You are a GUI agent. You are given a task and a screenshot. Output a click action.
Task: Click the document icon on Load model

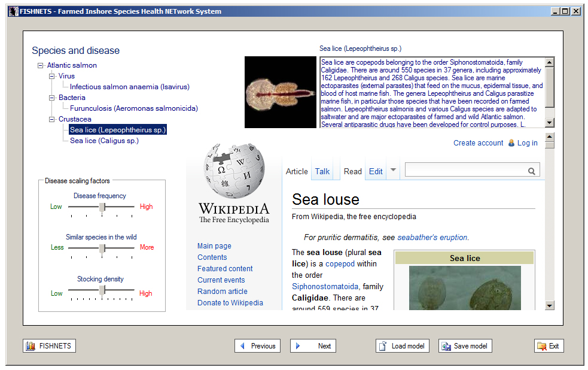(382, 346)
